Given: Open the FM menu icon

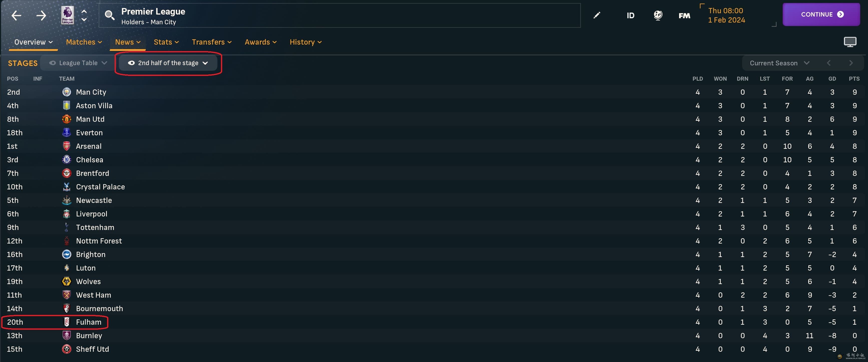Looking at the screenshot, I should (x=684, y=16).
